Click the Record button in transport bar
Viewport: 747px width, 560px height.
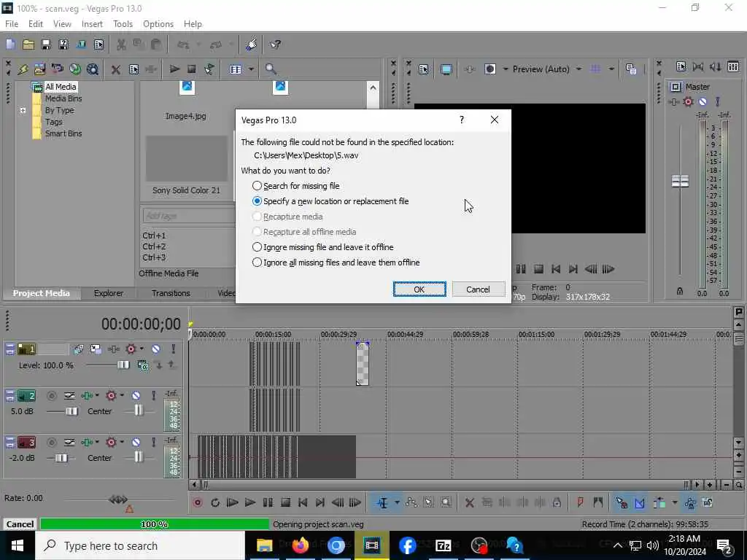click(x=197, y=502)
